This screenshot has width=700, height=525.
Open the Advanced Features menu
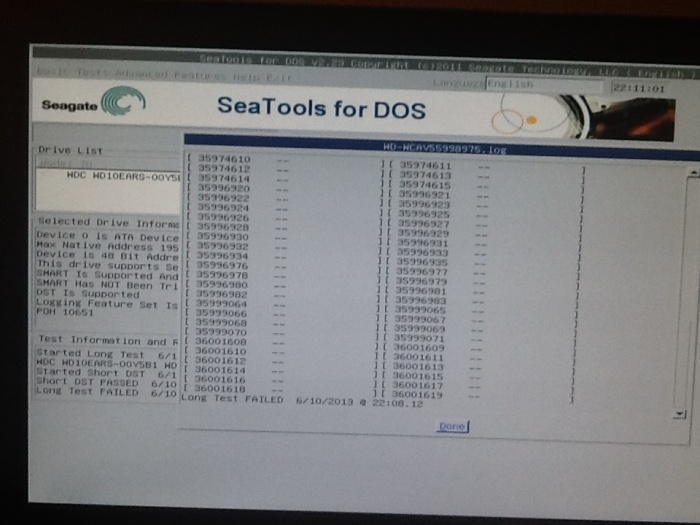point(170,74)
